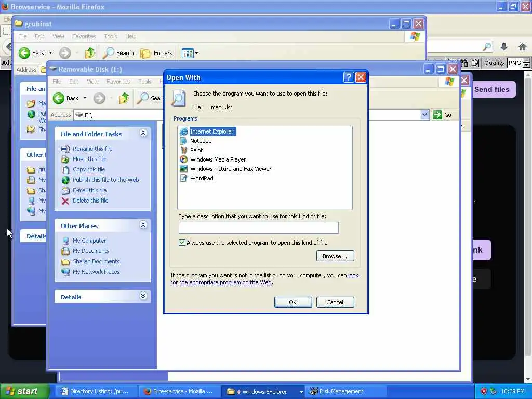Switch to Disk Management taskbar item
532x399 pixels.
(x=346, y=391)
